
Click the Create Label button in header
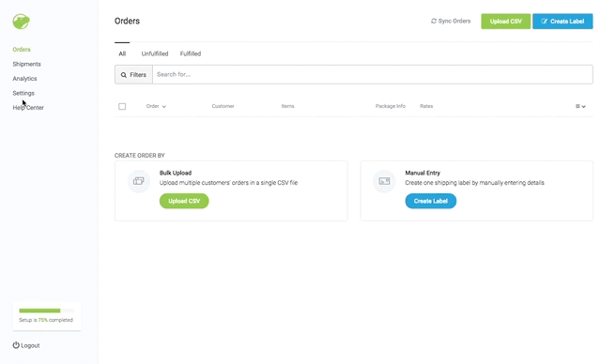(562, 22)
